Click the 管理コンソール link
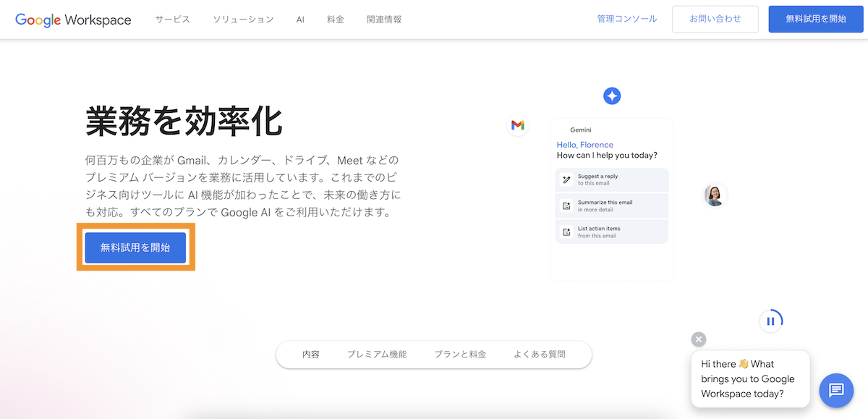Image resolution: width=868 pixels, height=419 pixels. pyautogui.click(x=627, y=19)
